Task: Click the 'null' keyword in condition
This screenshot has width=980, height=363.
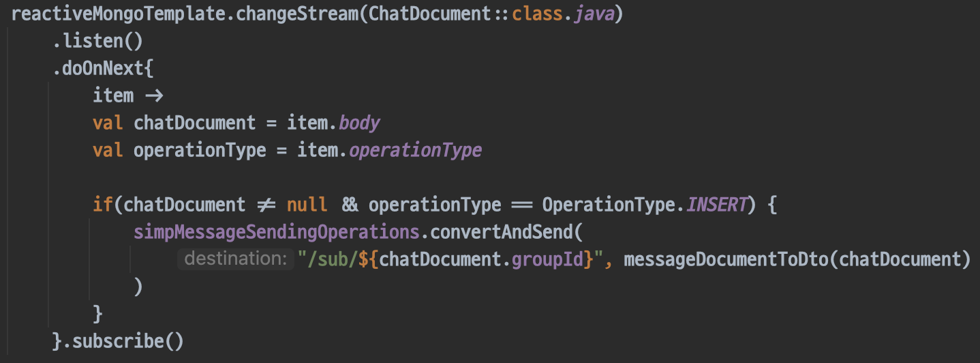Action: coord(307,205)
